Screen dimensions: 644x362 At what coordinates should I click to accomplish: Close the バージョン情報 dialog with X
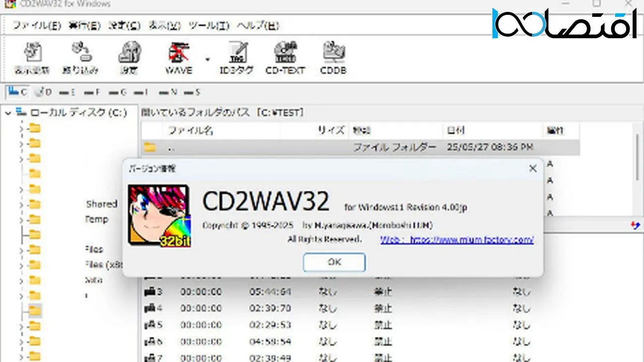click(533, 168)
